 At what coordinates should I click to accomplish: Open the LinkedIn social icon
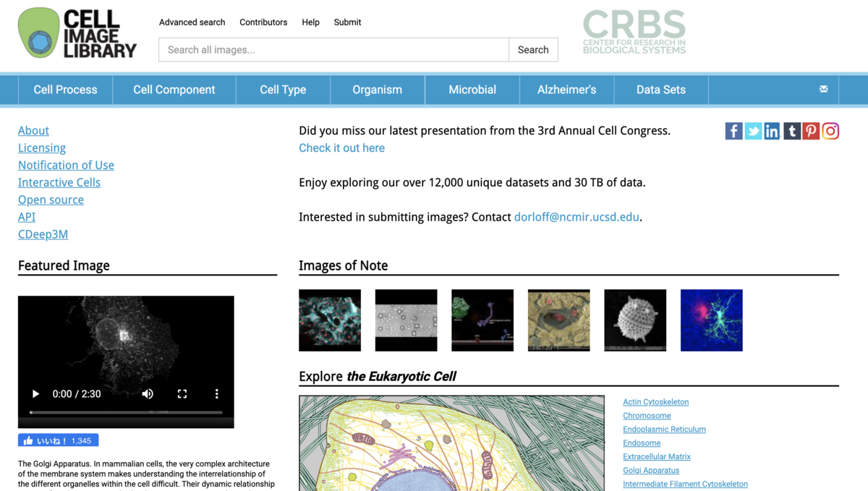coord(772,131)
